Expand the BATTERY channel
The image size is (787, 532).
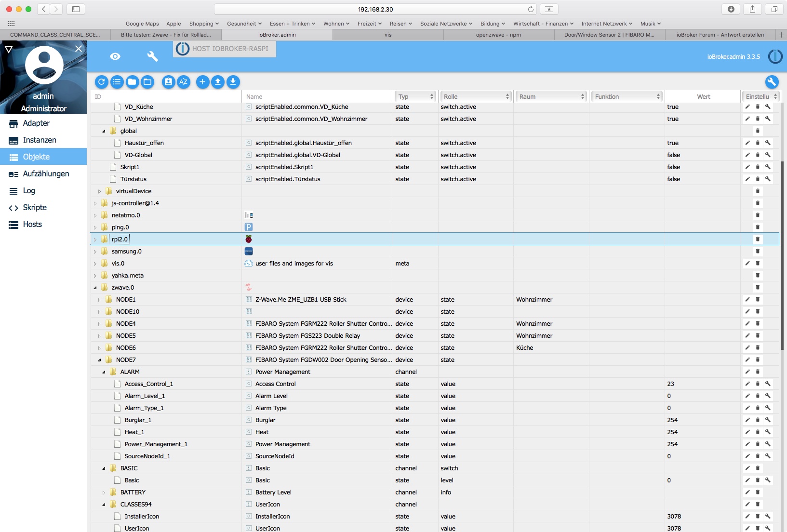click(x=104, y=492)
